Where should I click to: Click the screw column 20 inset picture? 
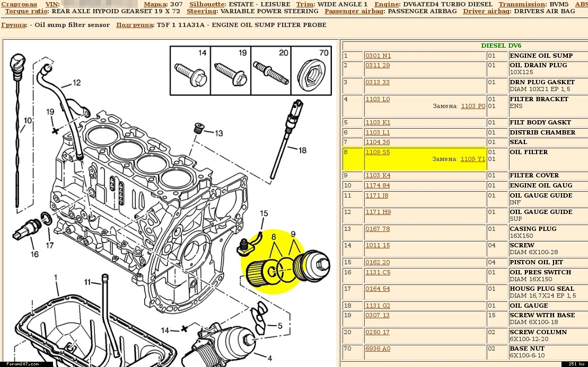point(271,71)
